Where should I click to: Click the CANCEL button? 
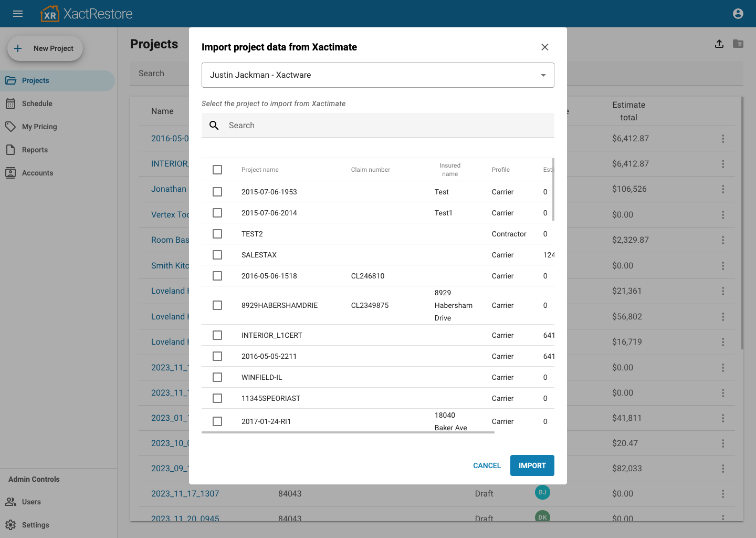click(x=487, y=465)
